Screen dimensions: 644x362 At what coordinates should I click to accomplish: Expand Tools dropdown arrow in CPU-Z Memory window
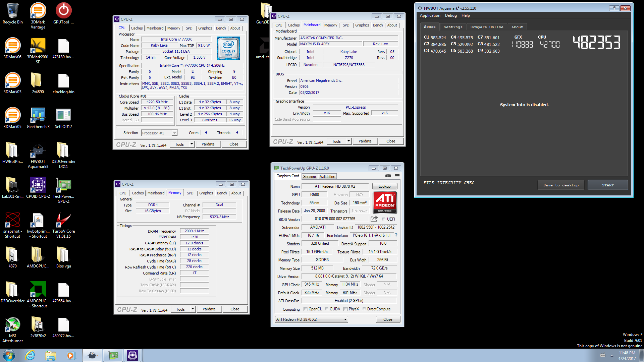(x=193, y=309)
